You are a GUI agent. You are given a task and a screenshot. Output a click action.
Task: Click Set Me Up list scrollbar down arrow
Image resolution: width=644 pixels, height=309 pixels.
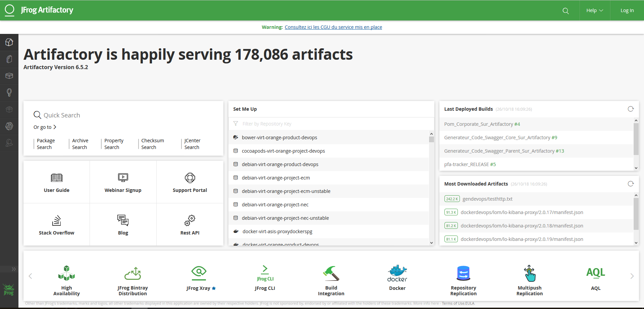[x=431, y=243]
